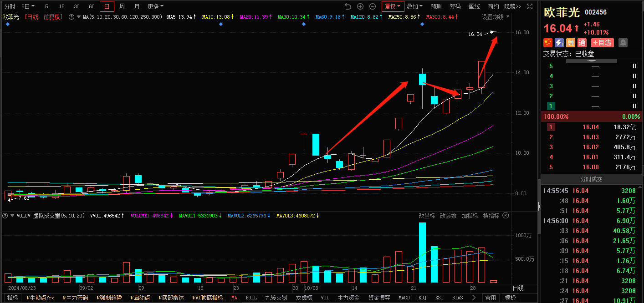Toggle 底部雷达 indicator
Screen dimensions: 644x303
pyautogui.click(x=172, y=298)
